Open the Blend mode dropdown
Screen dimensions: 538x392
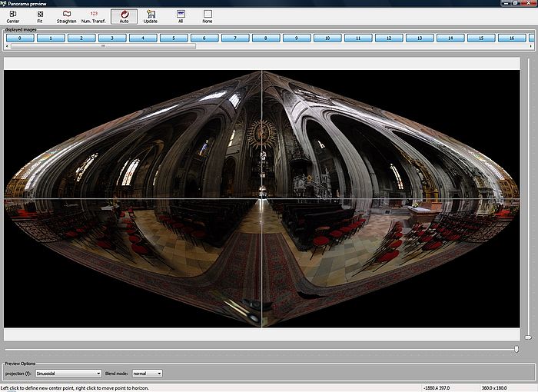[x=148, y=374]
